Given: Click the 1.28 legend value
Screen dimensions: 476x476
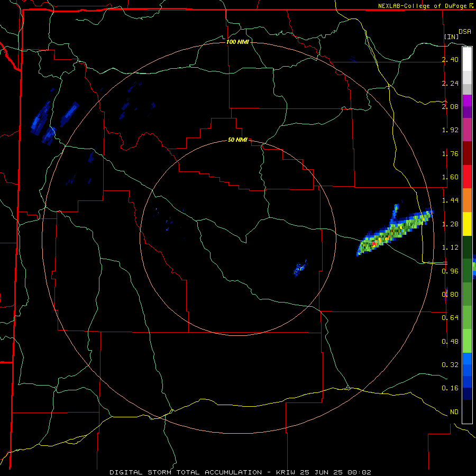Looking at the screenshot, I should (x=450, y=224).
